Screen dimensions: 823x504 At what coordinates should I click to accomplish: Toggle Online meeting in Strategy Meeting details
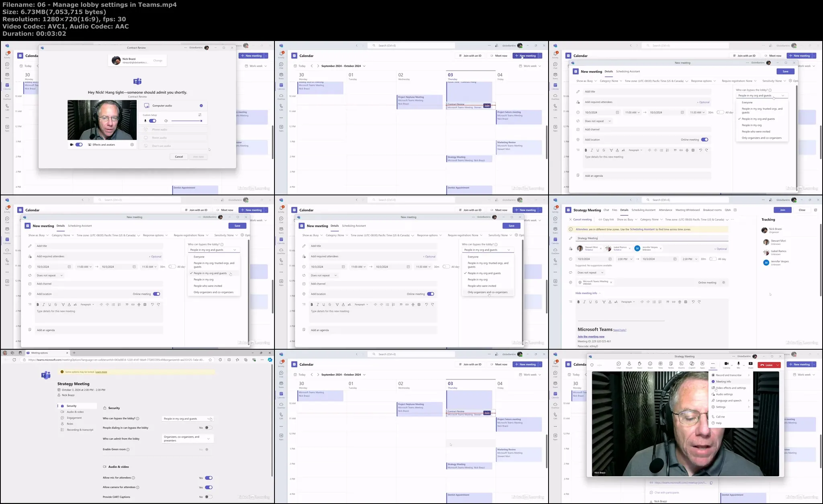[x=724, y=283]
